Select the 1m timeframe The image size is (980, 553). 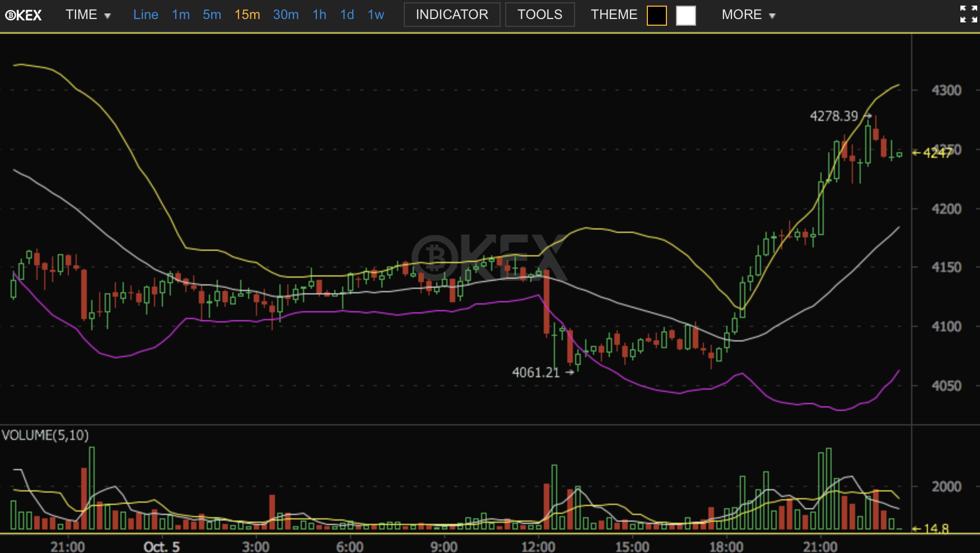point(181,15)
